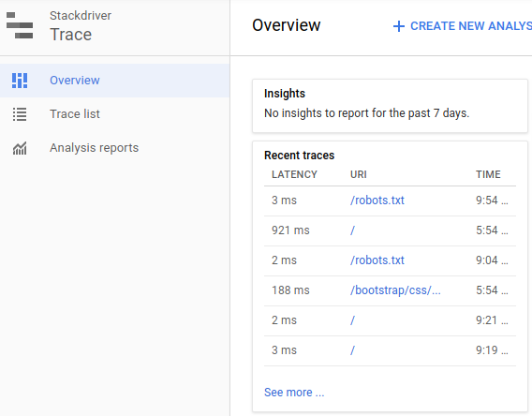Screen dimensions: 532x416
Task: Click the Trace list icon
Action: click(20, 114)
